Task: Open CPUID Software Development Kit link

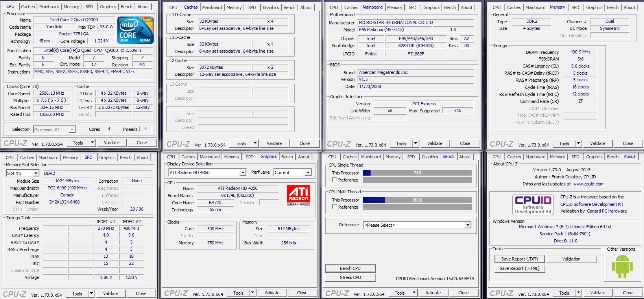Action: pos(592,204)
